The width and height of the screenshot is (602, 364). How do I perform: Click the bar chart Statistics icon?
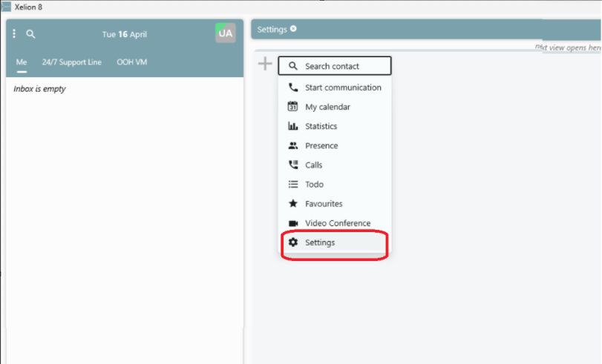click(x=293, y=126)
